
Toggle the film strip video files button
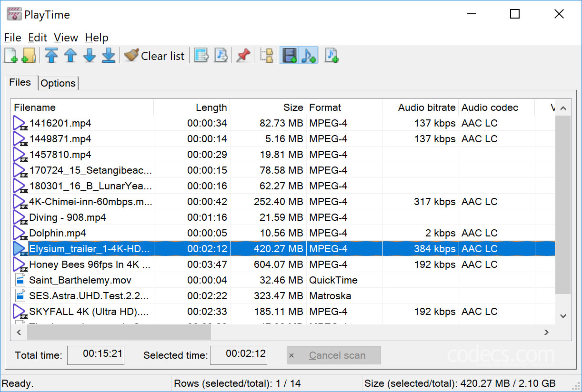click(290, 56)
